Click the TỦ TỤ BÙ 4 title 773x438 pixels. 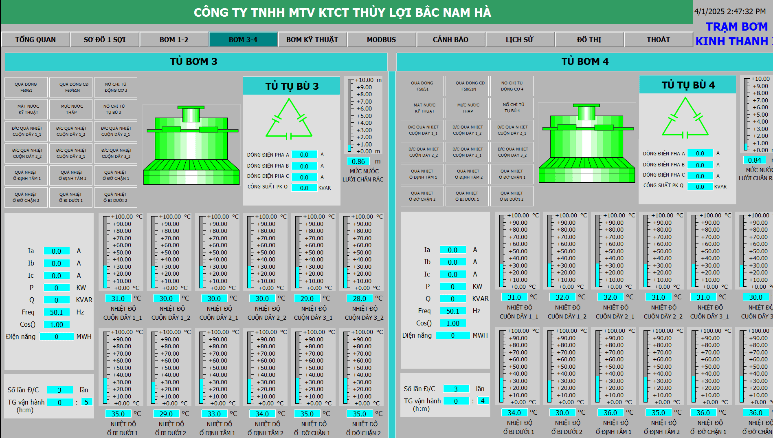[x=688, y=85]
